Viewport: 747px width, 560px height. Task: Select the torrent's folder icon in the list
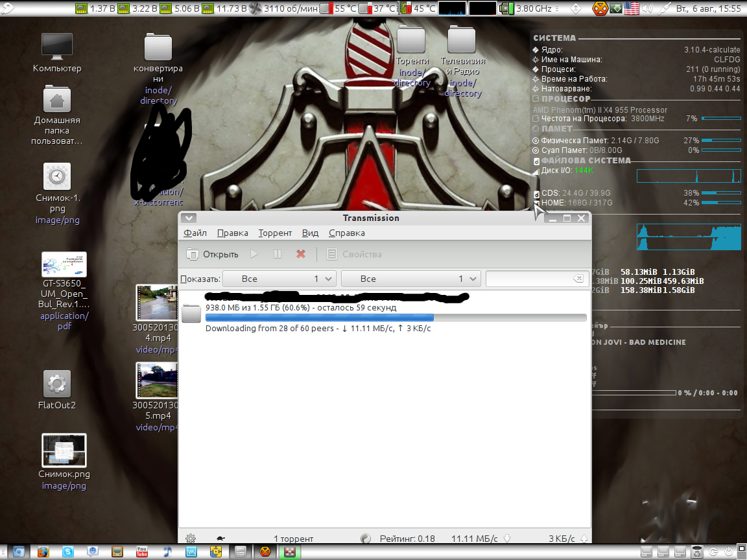click(191, 313)
